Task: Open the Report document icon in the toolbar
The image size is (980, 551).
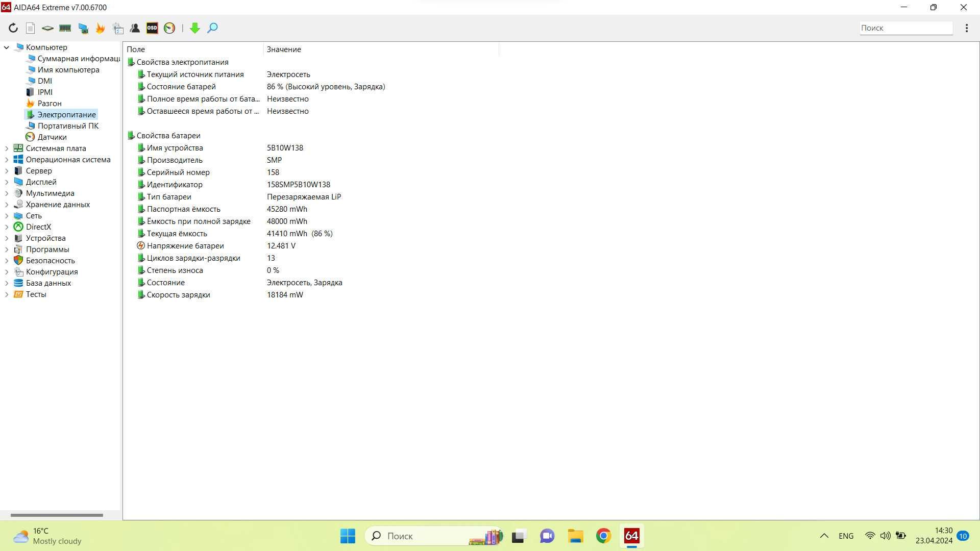Action: tap(31, 28)
